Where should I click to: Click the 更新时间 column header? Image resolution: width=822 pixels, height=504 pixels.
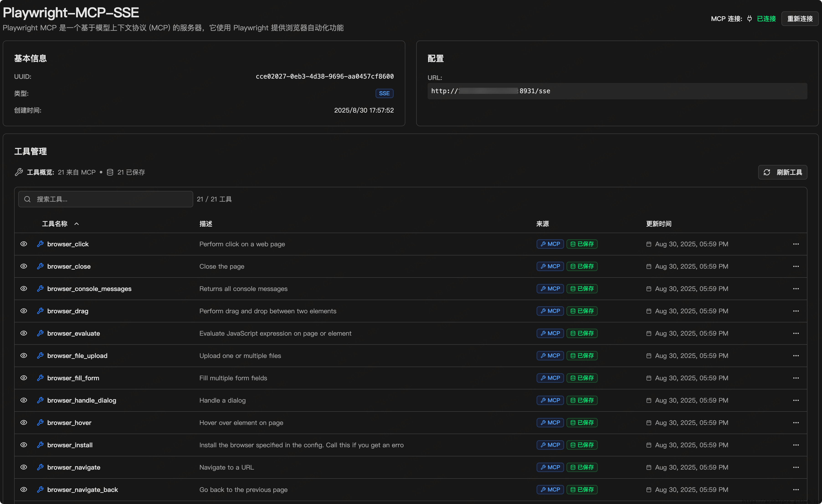tap(658, 224)
